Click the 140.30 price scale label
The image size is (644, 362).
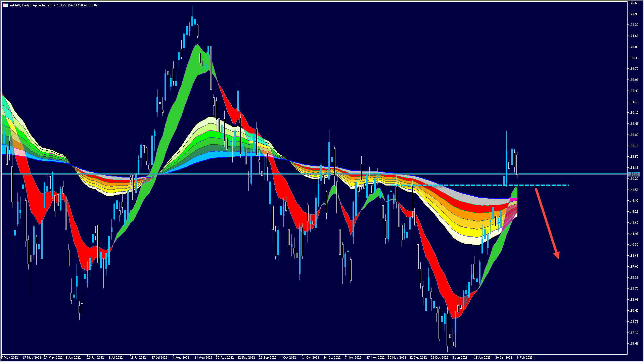634,245
